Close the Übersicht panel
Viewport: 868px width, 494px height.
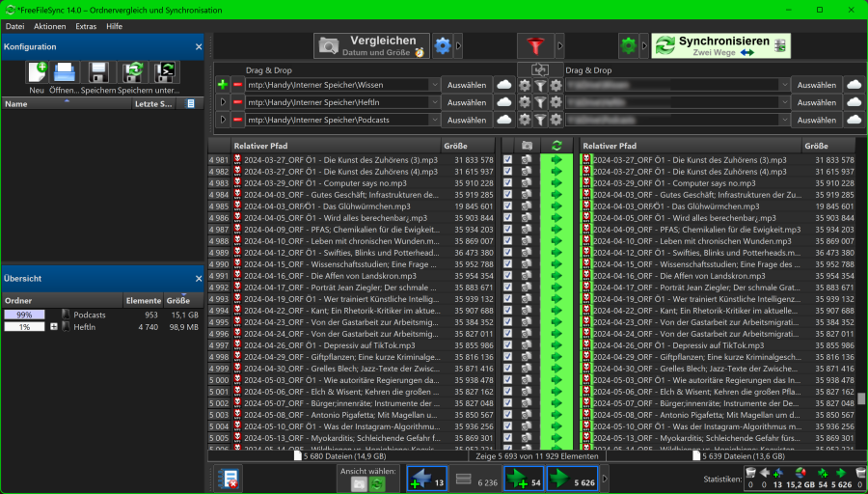coord(199,279)
